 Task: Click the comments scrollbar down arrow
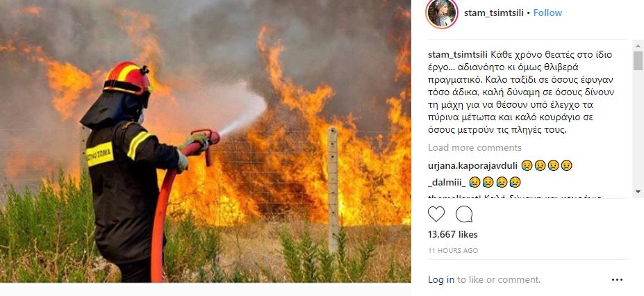pos(638,191)
